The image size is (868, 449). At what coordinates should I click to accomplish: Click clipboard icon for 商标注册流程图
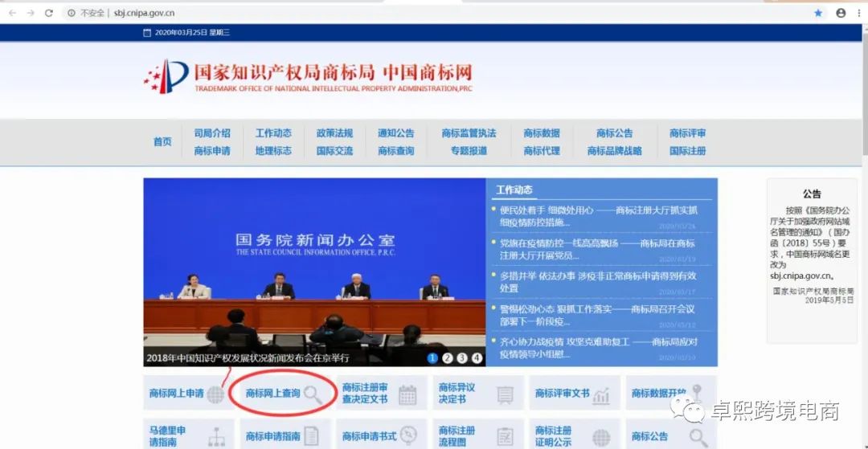point(505,437)
